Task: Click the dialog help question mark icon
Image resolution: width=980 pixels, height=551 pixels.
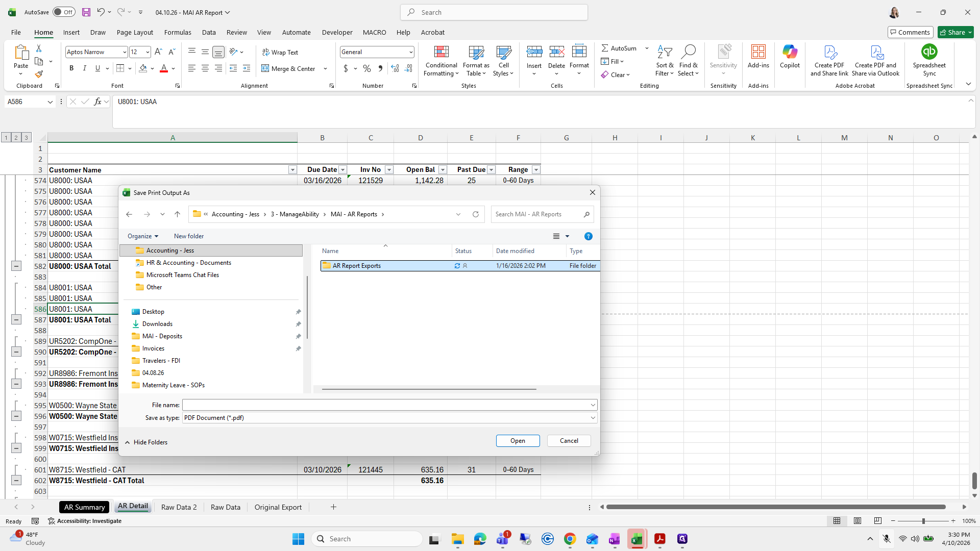Action: 589,236
